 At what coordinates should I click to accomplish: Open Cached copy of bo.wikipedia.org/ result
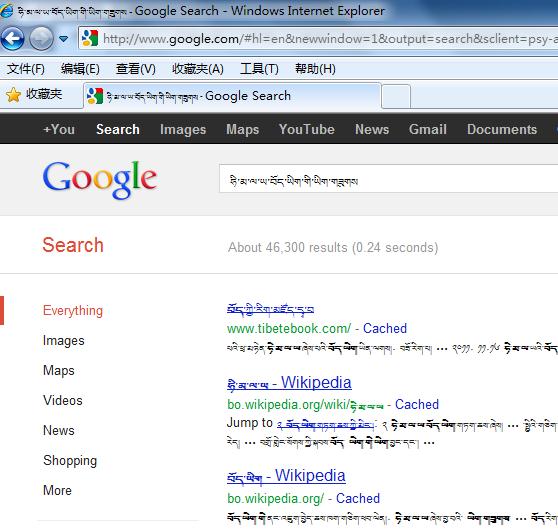pos(358,499)
